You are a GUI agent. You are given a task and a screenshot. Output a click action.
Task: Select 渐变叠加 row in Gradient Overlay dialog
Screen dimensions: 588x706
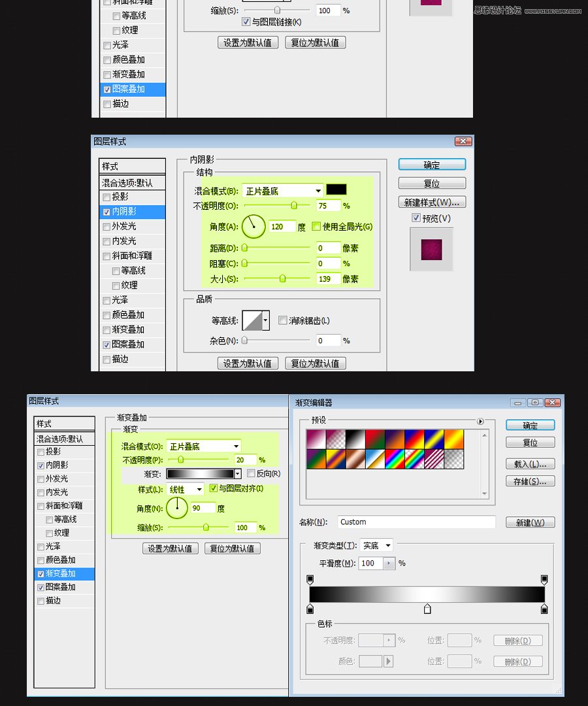coord(64,574)
